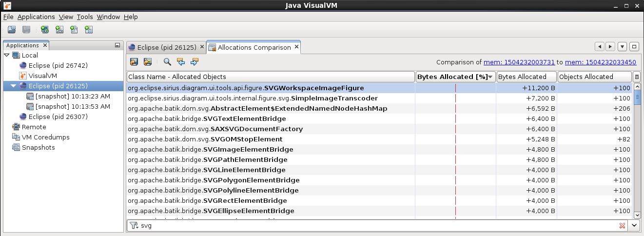The image size is (644, 236).
Task: Open the Tools menu
Action: [85, 17]
